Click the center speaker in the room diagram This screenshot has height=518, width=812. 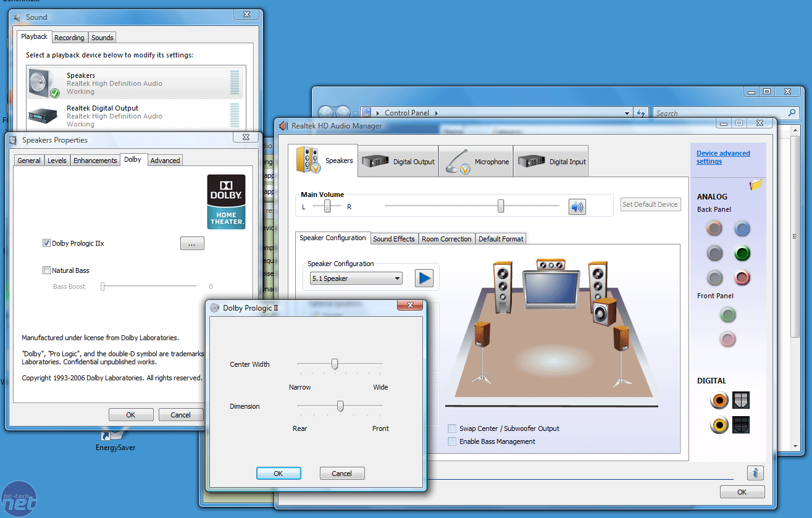pos(551,265)
